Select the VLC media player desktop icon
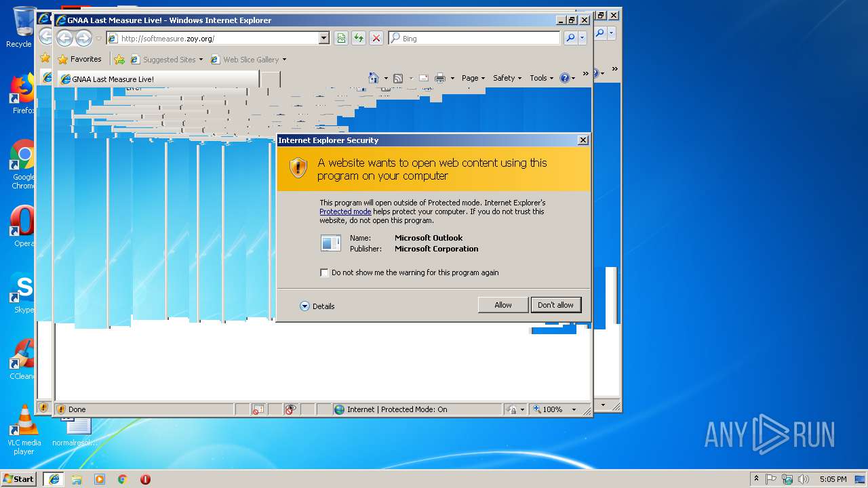Screen dimensions: 868x488 click(x=24, y=429)
